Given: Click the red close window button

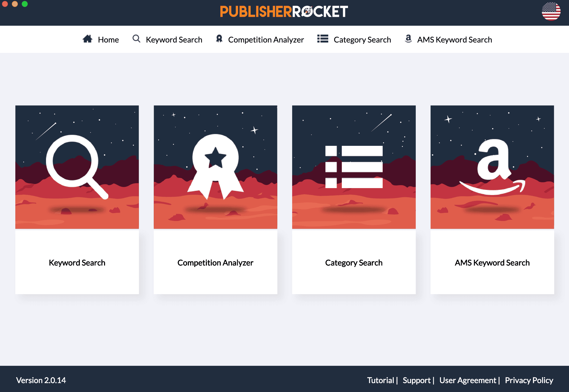Looking at the screenshot, I should point(5,4).
